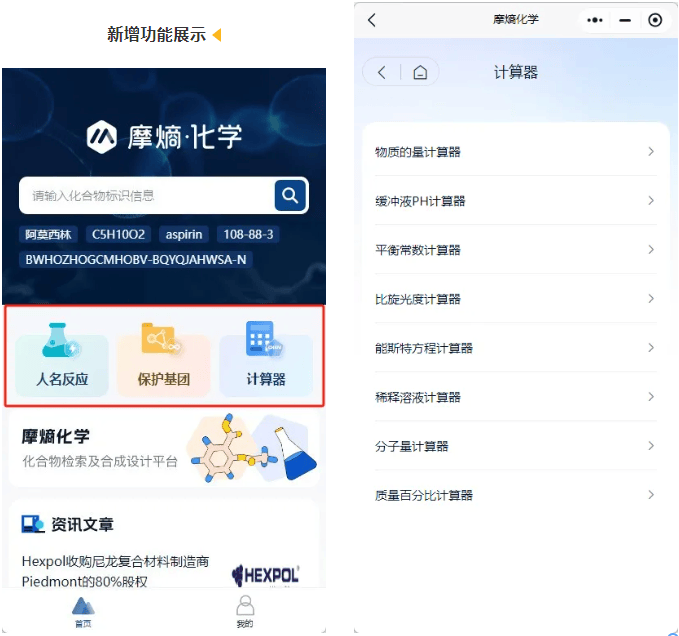Select the 108-88-3 suggestion tag
The height and width of the screenshot is (636, 679).
pyautogui.click(x=248, y=235)
